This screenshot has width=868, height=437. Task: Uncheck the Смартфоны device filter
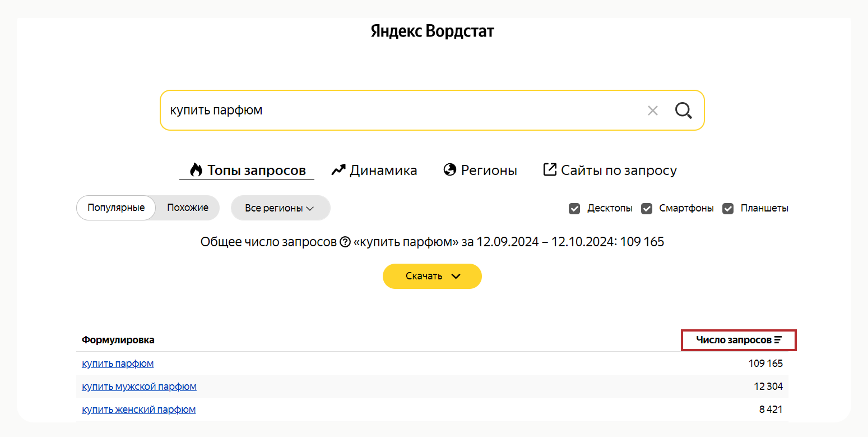point(646,208)
